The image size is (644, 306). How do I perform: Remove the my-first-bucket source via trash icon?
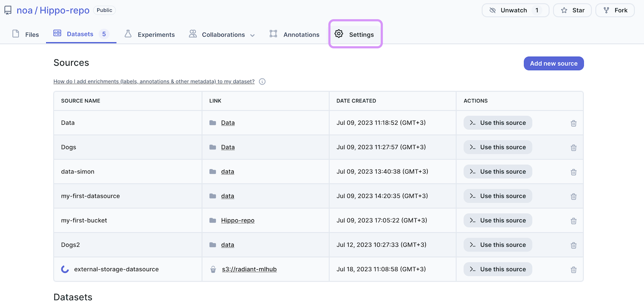pos(573,221)
